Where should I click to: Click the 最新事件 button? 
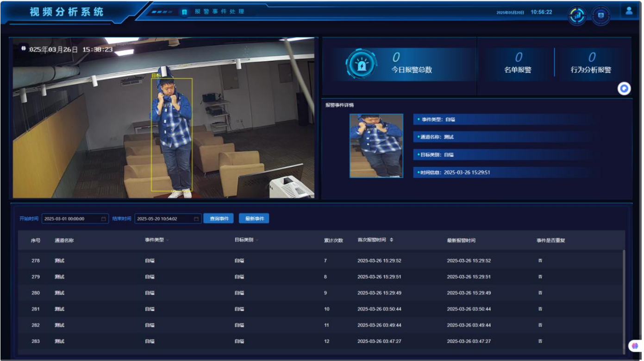tap(254, 218)
